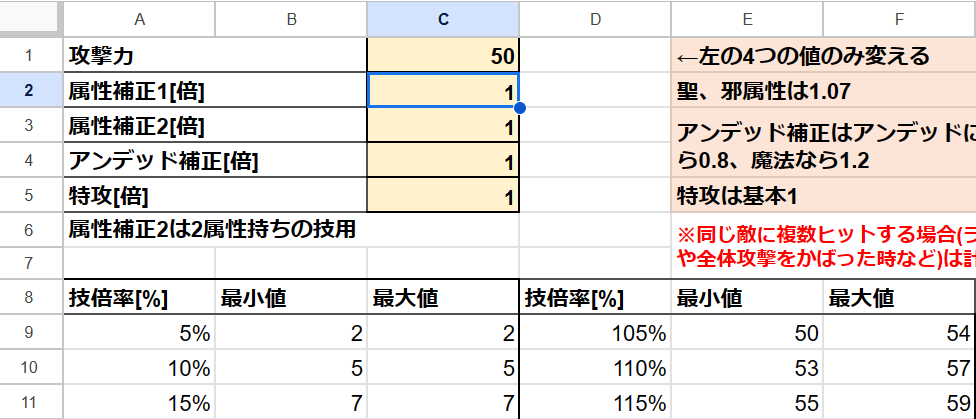Select row 2 header

tap(30, 90)
